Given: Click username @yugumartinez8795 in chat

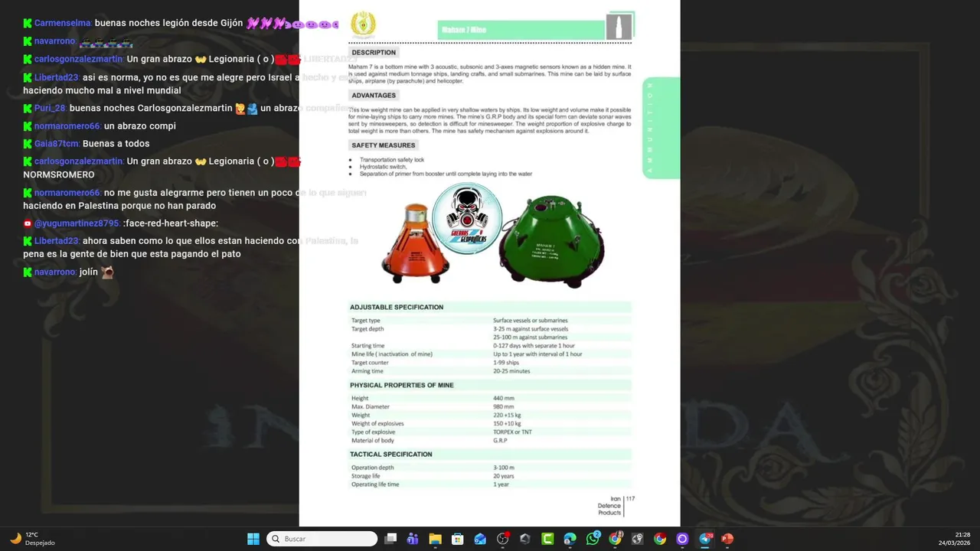Looking at the screenshot, I should [x=77, y=223].
